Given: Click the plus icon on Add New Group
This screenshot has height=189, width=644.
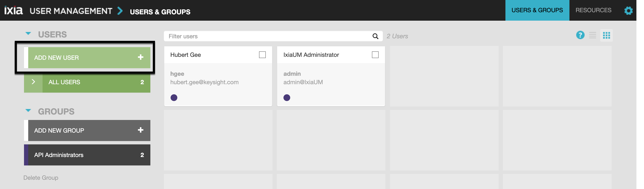Looking at the screenshot, I should [140, 130].
